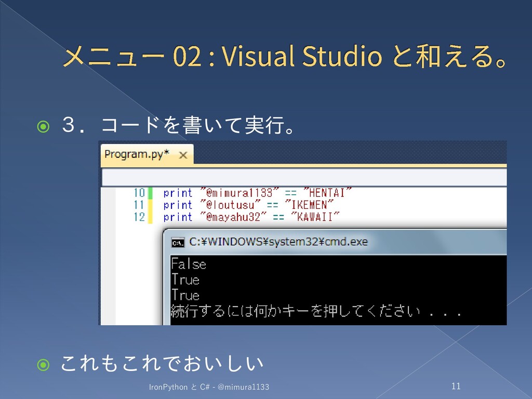Click the "@mayahu32" string on line 12
Screen dimensions: 532x399
233,217
